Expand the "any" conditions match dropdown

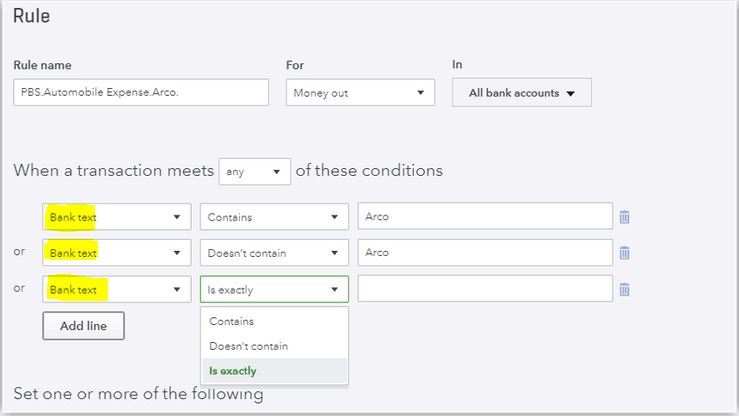click(x=255, y=171)
